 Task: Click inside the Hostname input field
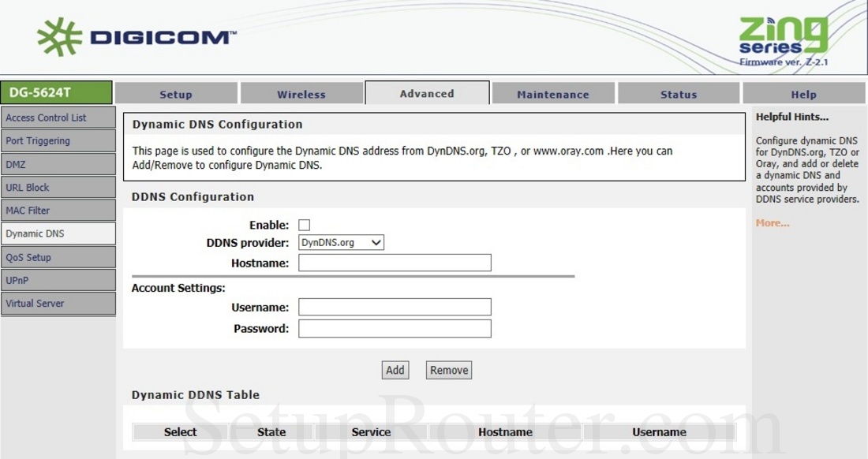394,263
